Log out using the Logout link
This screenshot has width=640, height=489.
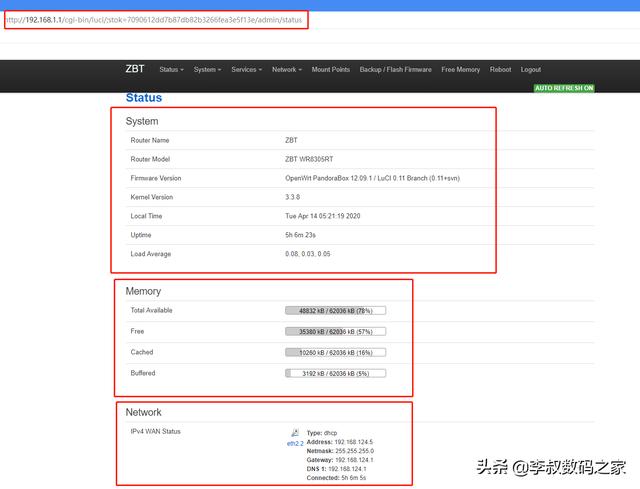pyautogui.click(x=531, y=69)
